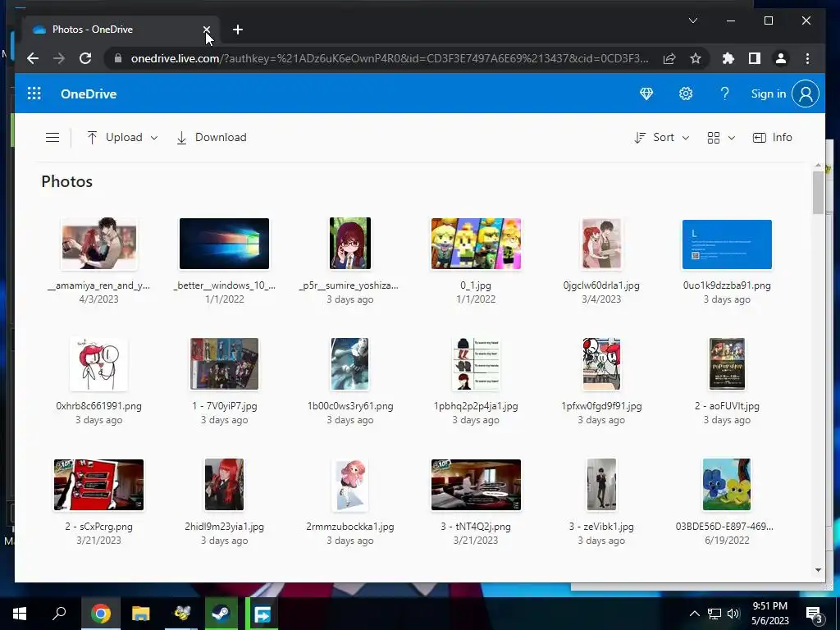Screen dimensions: 840x630
Task: Click the scrollbar down arrow
Action: click(x=818, y=570)
